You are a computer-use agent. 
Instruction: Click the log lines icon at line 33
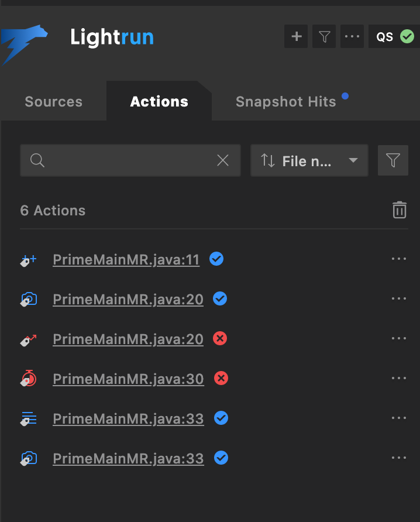tap(28, 418)
